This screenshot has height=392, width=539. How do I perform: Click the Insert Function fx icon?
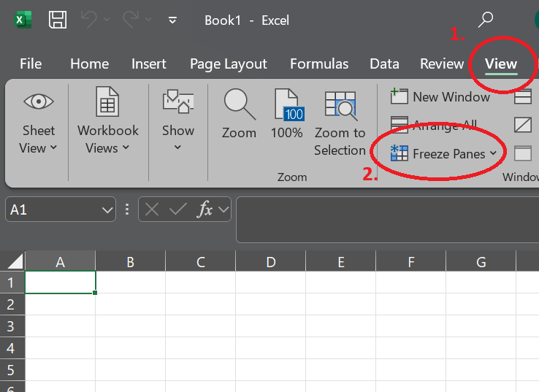[205, 209]
